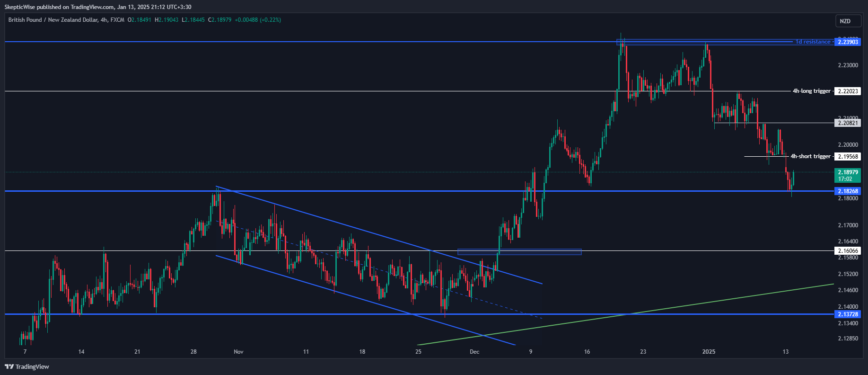This screenshot has height=375, width=868.
Task: Click the NZD currency button
Action: click(848, 21)
